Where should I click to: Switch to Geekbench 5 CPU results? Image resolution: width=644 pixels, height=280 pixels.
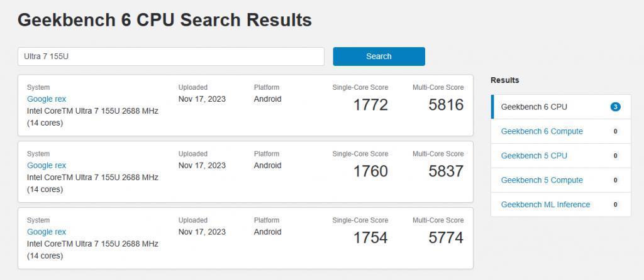(534, 156)
